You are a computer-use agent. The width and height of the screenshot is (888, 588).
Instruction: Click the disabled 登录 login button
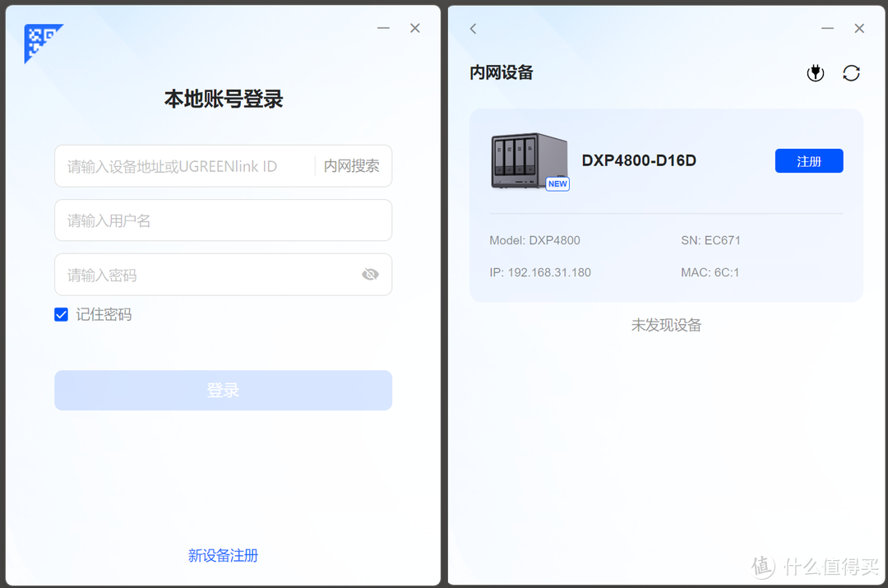point(223,390)
